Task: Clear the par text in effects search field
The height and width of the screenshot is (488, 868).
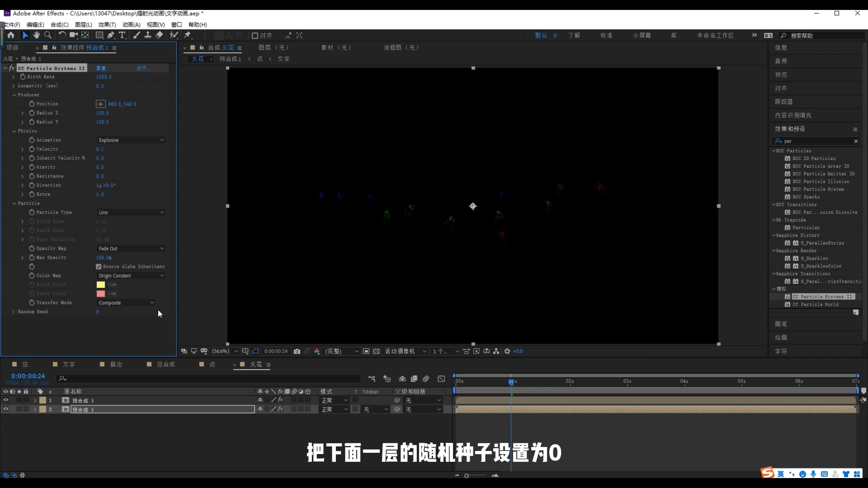Action: (x=856, y=141)
